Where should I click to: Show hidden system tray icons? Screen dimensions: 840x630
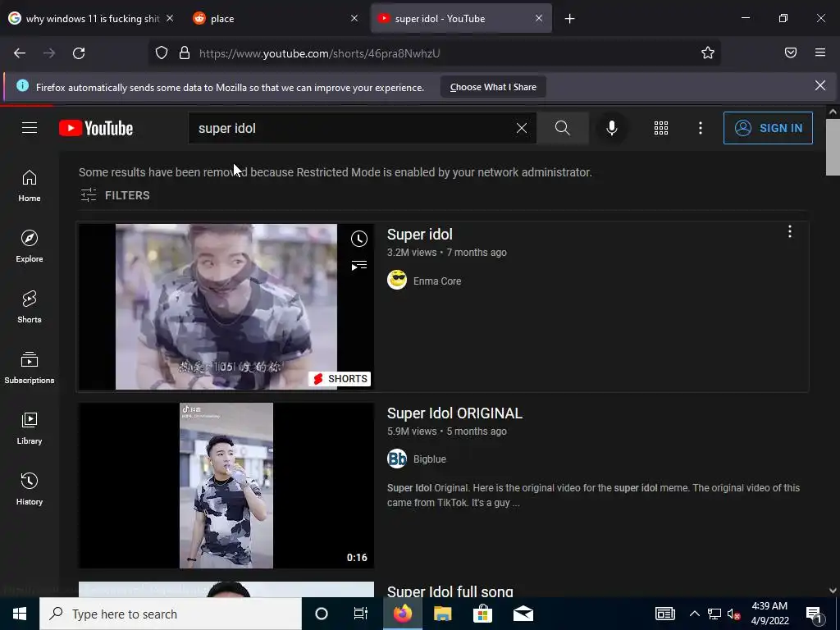[x=694, y=614]
